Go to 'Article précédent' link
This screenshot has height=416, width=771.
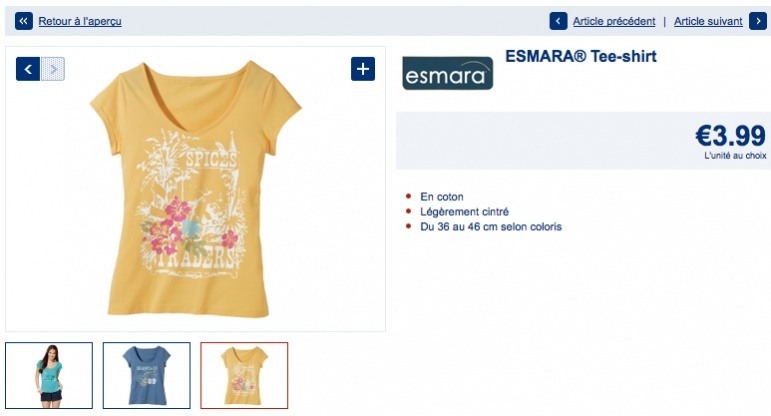(614, 21)
